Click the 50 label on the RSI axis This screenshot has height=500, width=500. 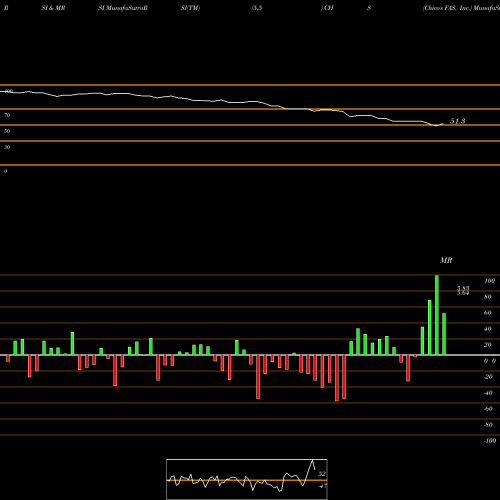point(7,131)
